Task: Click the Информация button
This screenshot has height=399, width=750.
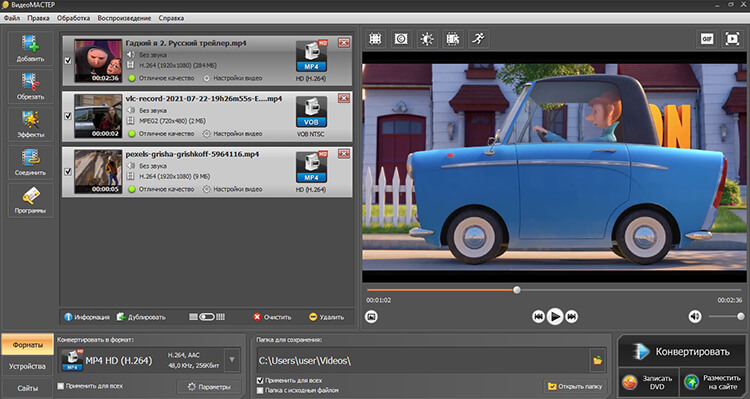Action: click(x=87, y=317)
